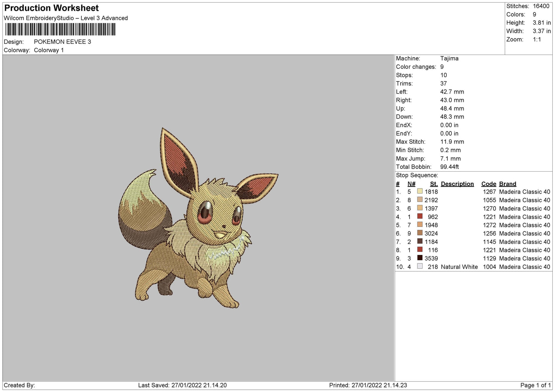Click the 'St.' column header
The width and height of the screenshot is (555, 392).
click(x=434, y=184)
